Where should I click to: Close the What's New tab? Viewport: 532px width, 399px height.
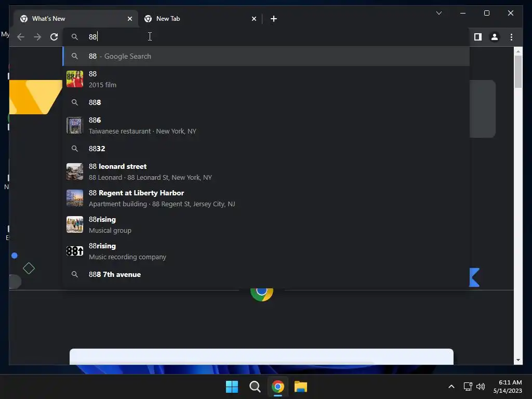pyautogui.click(x=129, y=19)
